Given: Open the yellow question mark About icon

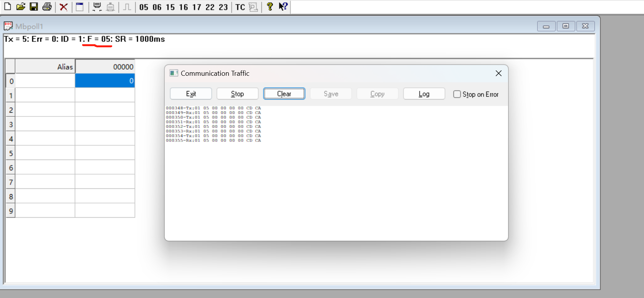Looking at the screenshot, I should click(270, 7).
